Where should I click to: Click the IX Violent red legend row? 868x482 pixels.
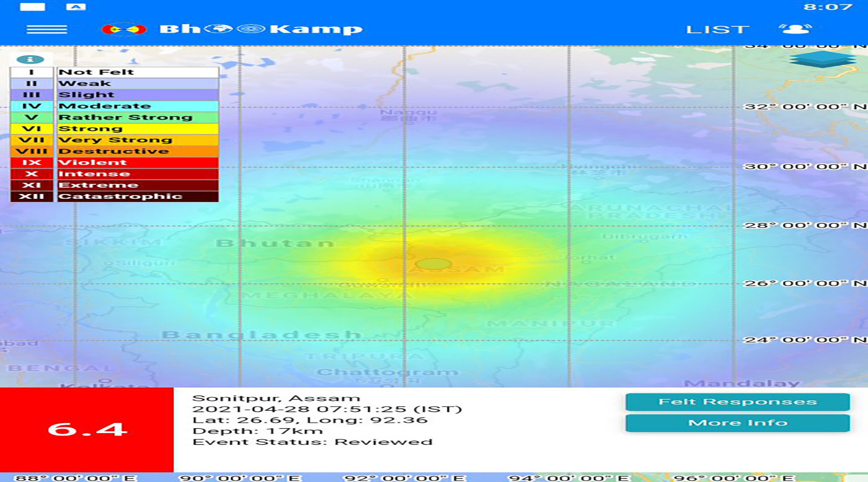115,162
